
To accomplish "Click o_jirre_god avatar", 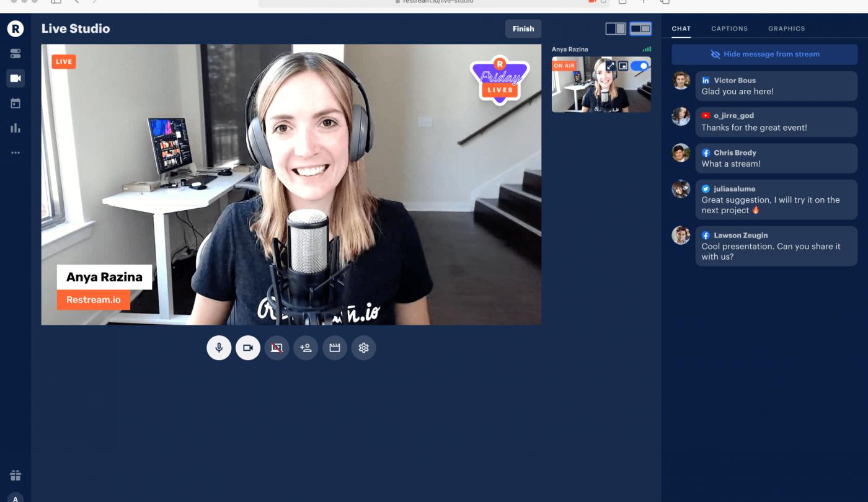I will (681, 117).
